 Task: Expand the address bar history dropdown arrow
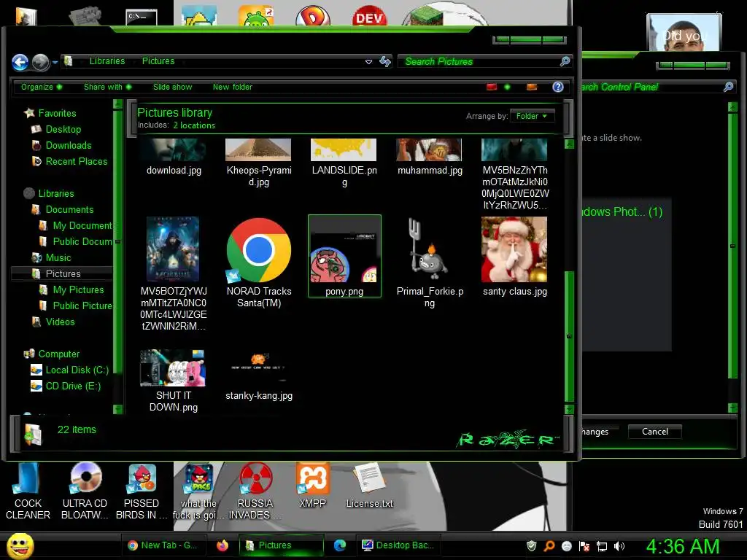[x=368, y=61]
